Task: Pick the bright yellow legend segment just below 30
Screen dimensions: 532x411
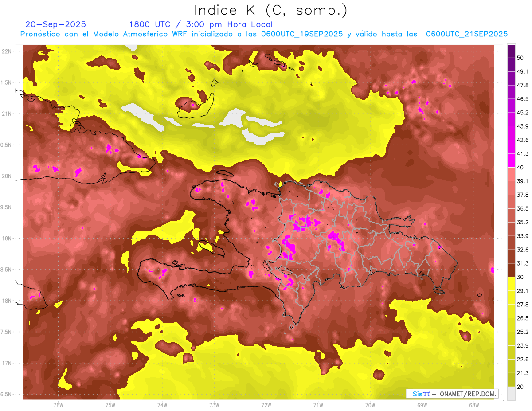Action: (511, 284)
